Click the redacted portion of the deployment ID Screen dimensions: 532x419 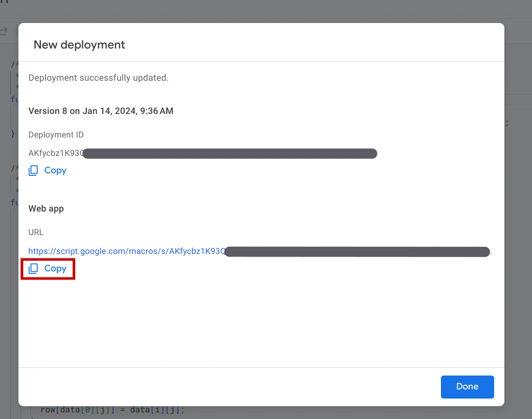(230, 153)
